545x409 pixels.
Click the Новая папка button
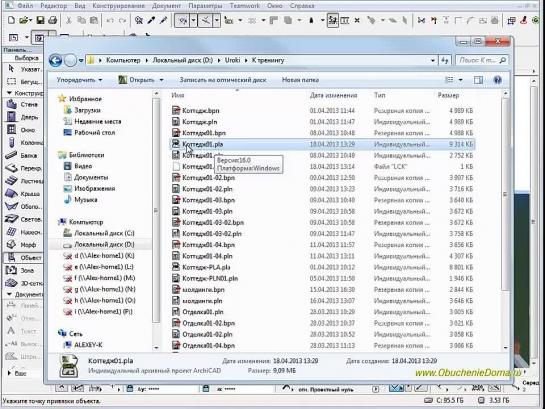tap(300, 80)
